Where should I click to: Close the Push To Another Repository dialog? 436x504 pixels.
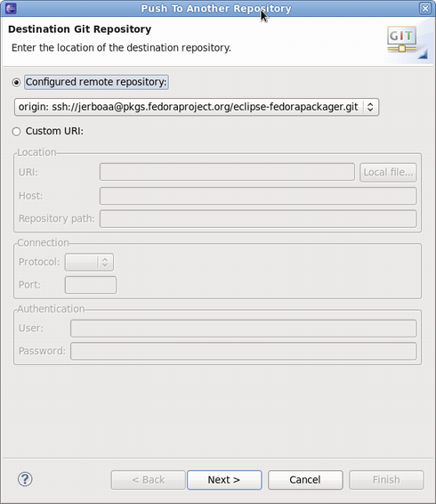(x=425, y=8)
